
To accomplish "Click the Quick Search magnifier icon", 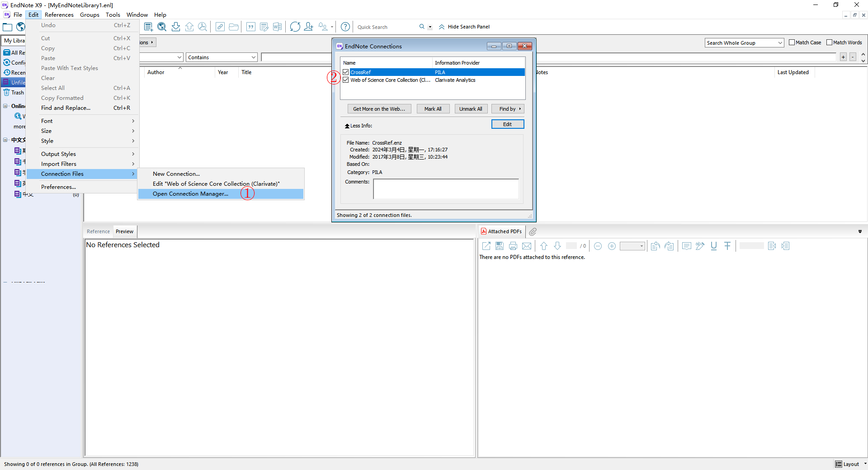I will (x=422, y=27).
